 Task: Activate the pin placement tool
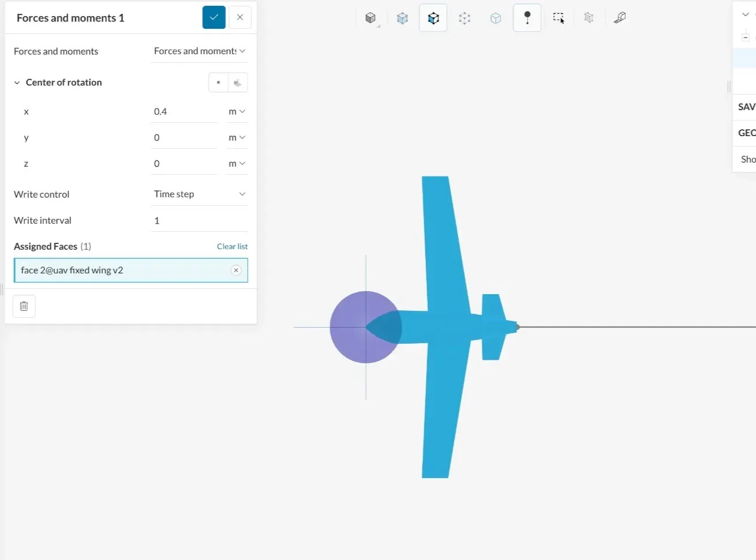click(x=527, y=17)
